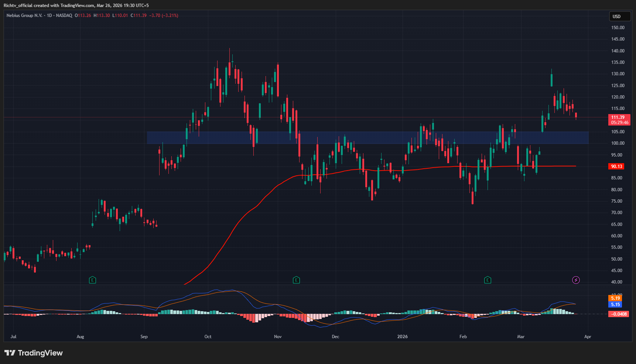Click the TradingView logo at bottom left
The height and width of the screenshot is (364, 636).
pyautogui.click(x=34, y=353)
